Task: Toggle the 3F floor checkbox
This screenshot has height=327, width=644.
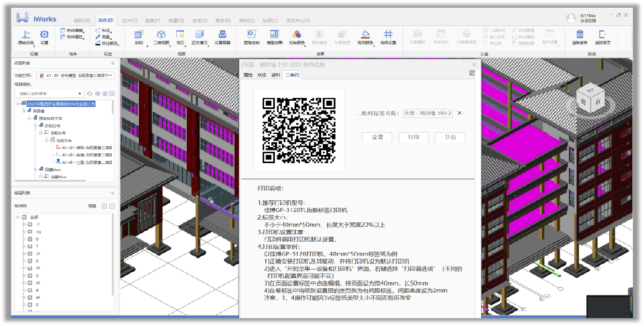Action: tap(29, 283)
